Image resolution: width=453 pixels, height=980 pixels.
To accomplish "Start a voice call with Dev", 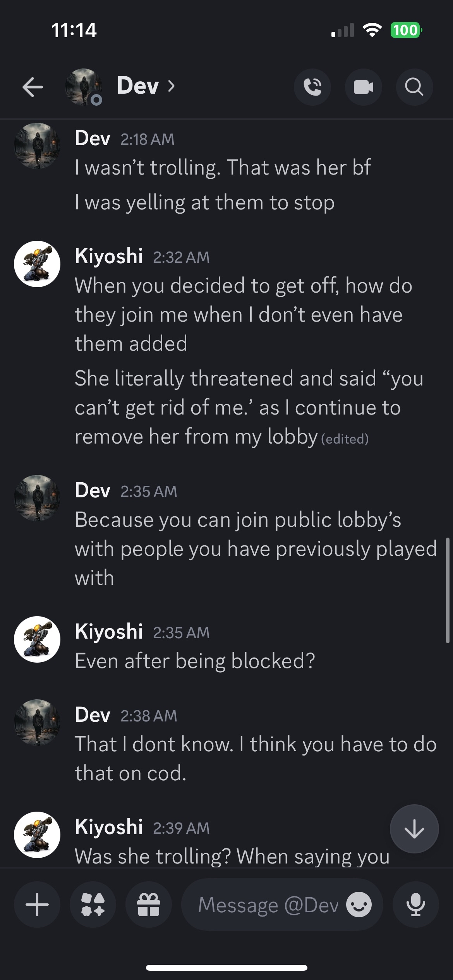I will pyautogui.click(x=312, y=87).
